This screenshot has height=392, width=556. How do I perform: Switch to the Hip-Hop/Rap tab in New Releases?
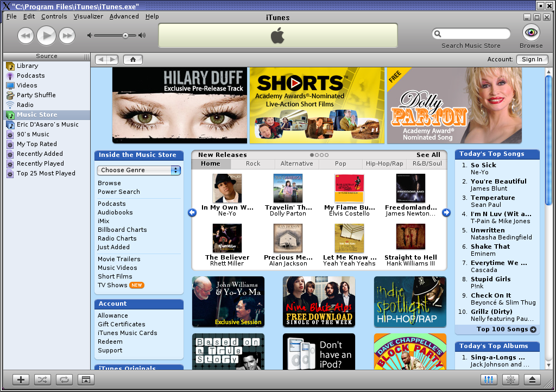click(384, 164)
